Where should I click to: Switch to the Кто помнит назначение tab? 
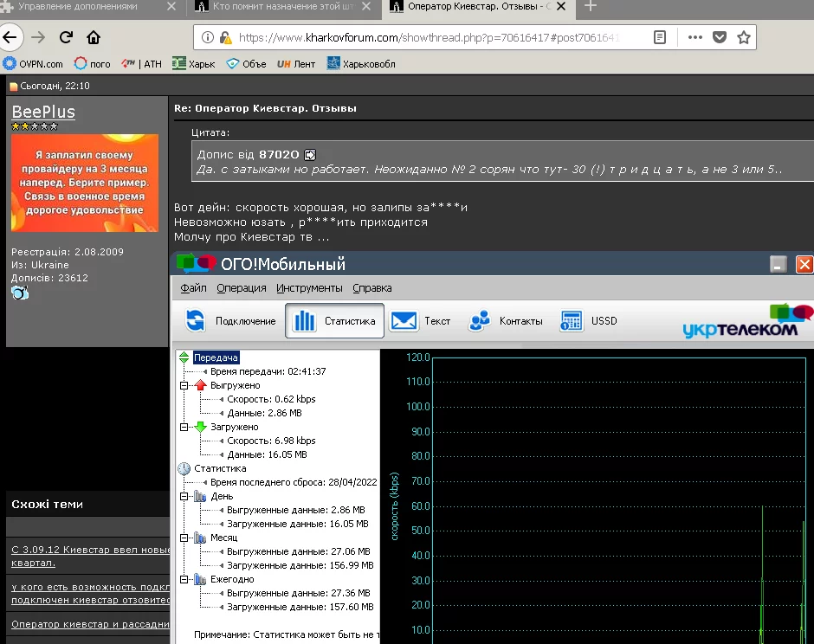[x=282, y=7]
